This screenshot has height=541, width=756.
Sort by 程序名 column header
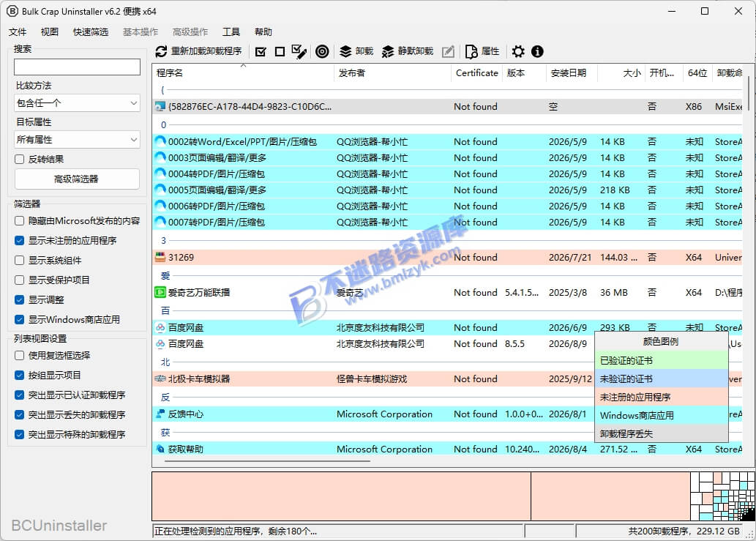click(x=243, y=72)
